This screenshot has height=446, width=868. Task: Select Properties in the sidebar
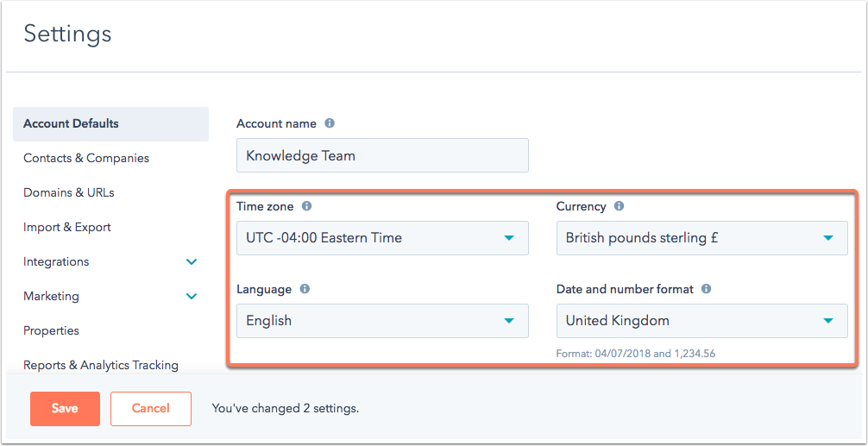(51, 330)
